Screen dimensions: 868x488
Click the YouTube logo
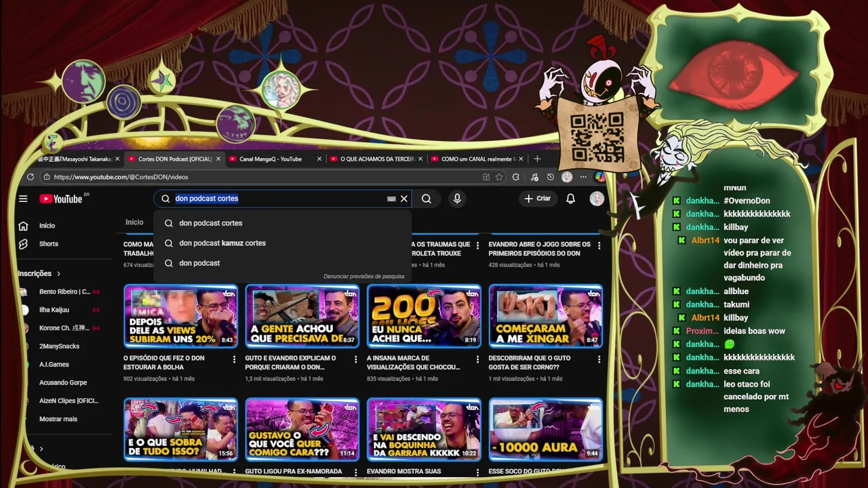(x=61, y=199)
